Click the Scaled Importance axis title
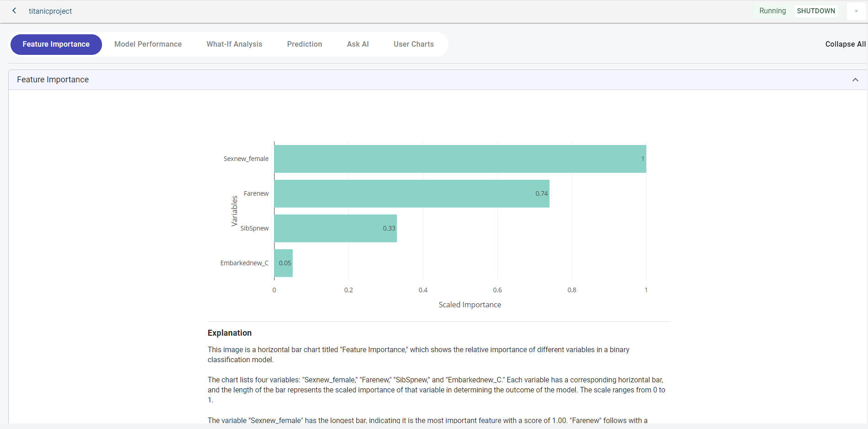The height and width of the screenshot is (429, 868). [x=469, y=305]
